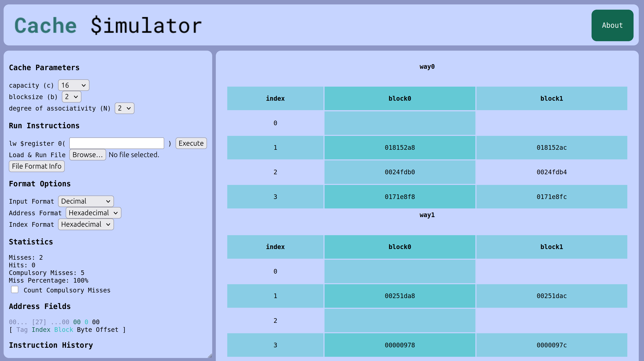Click Browse to load a file

point(87,155)
